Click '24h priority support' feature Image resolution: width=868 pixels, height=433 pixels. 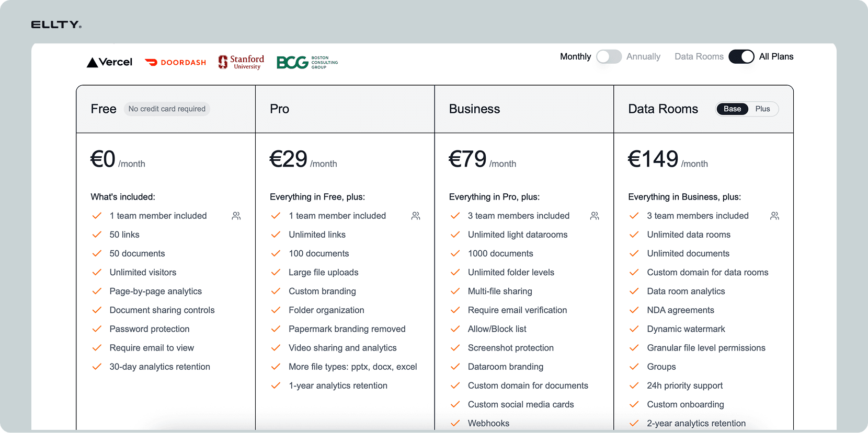684,385
